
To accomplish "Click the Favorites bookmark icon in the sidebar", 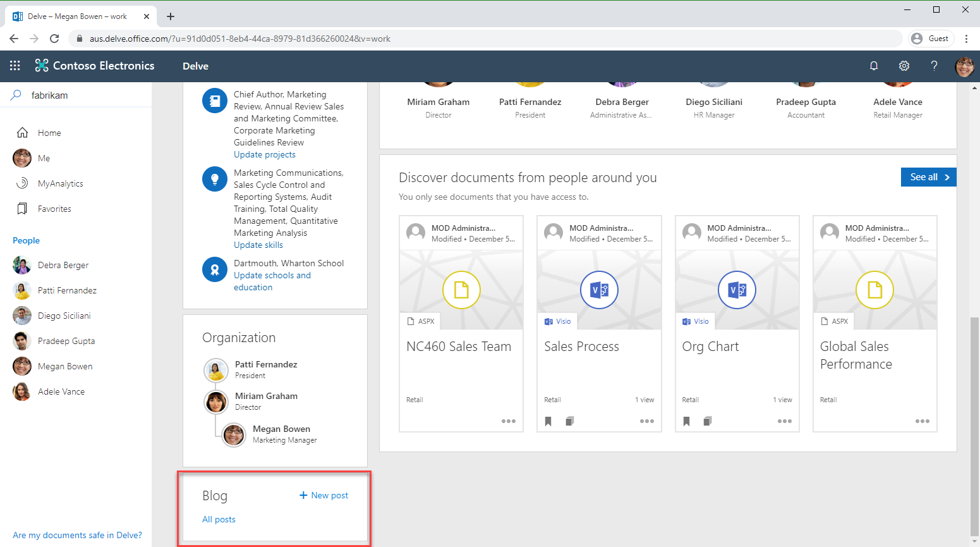I will pos(22,209).
